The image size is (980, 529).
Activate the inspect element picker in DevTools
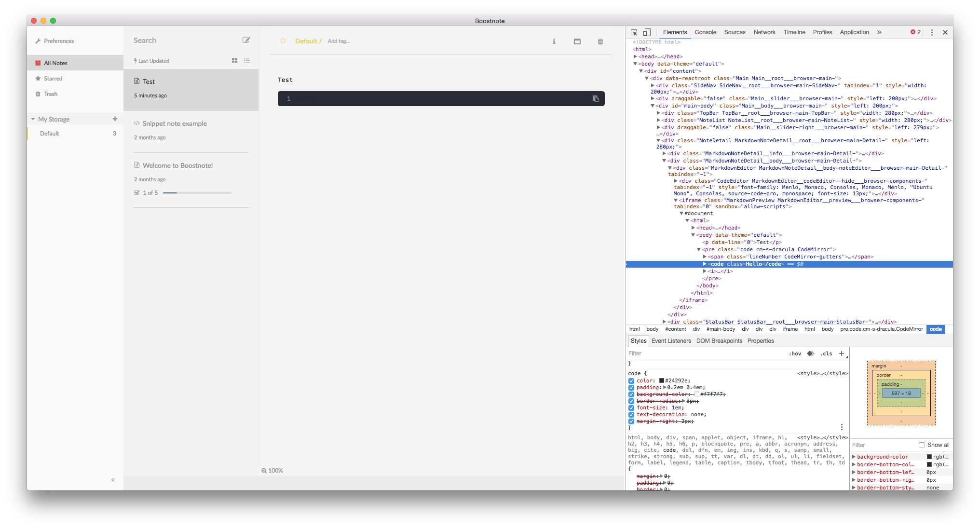633,32
